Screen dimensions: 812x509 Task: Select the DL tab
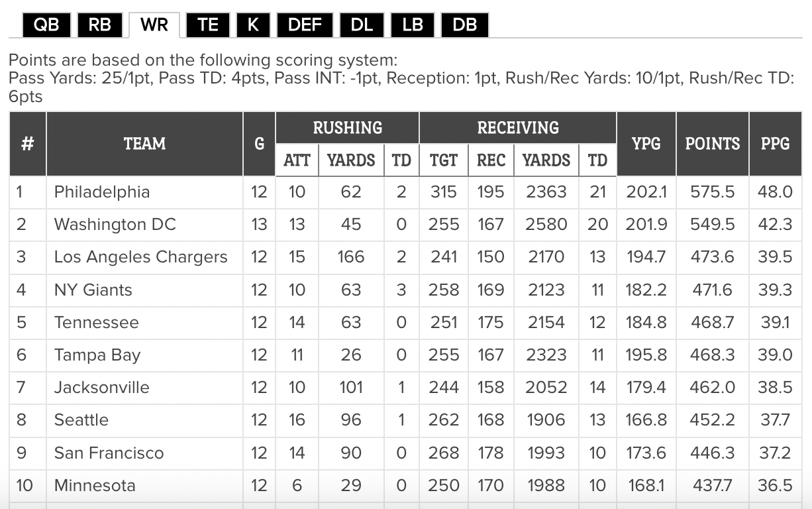pyautogui.click(x=362, y=25)
